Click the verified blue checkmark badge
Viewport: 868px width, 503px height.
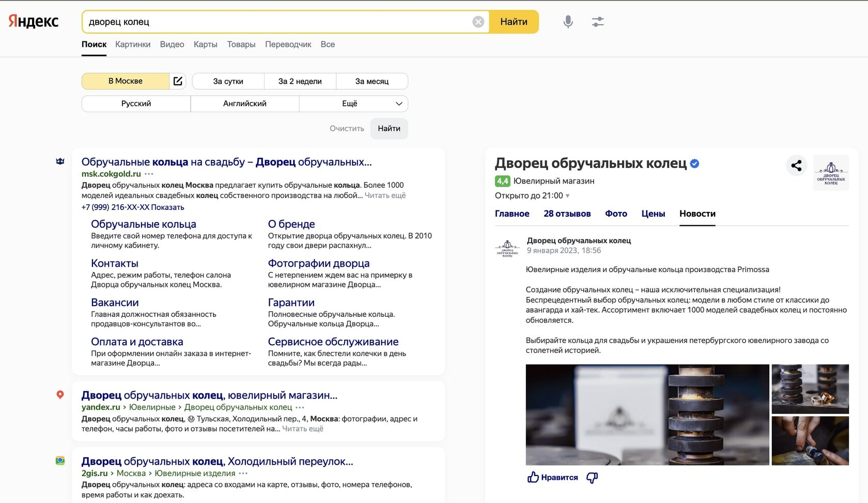(x=695, y=164)
